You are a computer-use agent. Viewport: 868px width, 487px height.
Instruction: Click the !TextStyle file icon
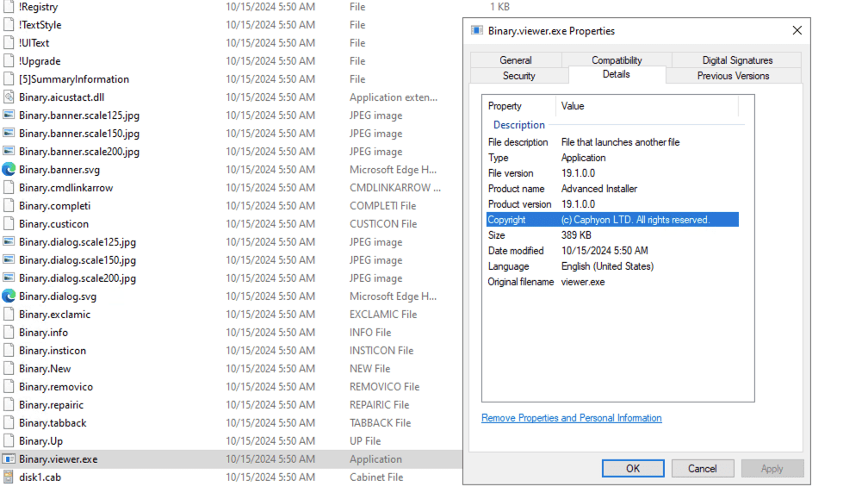(9, 25)
